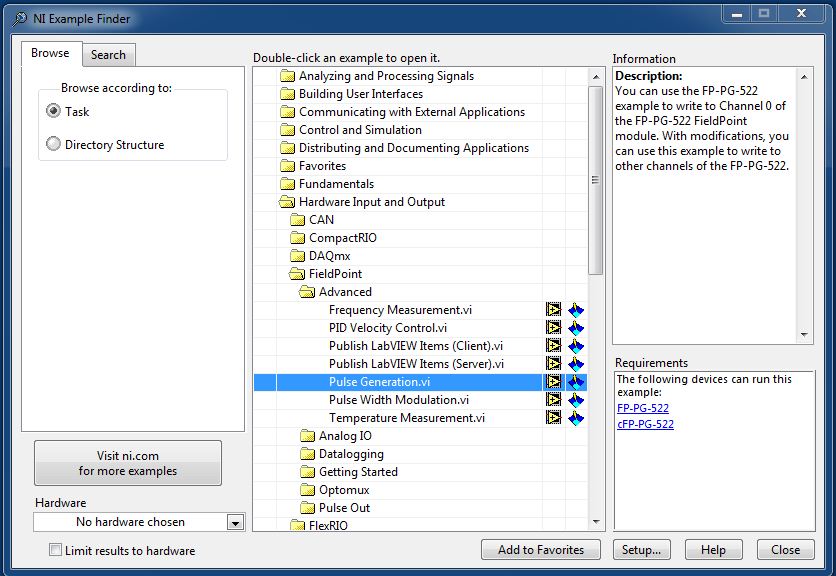Viewport: 836px width, 576px height.
Task: Expand the CompactRIO folder
Action: pyautogui.click(x=297, y=238)
